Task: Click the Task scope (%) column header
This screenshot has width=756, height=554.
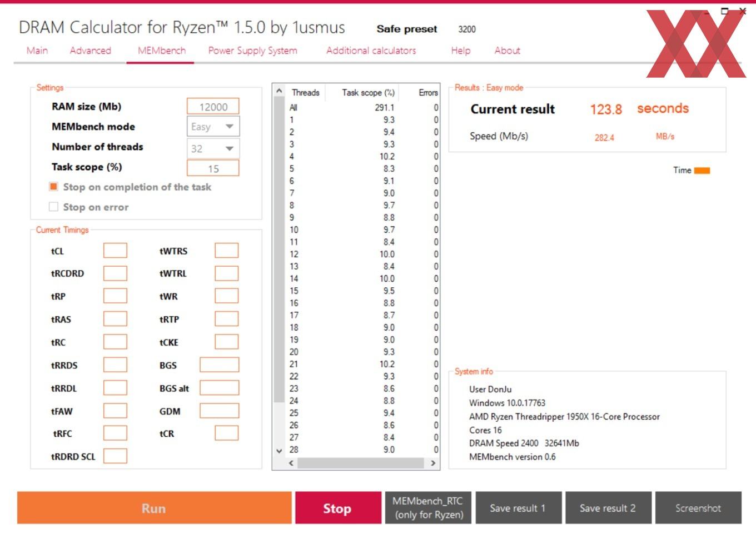Action: click(368, 92)
